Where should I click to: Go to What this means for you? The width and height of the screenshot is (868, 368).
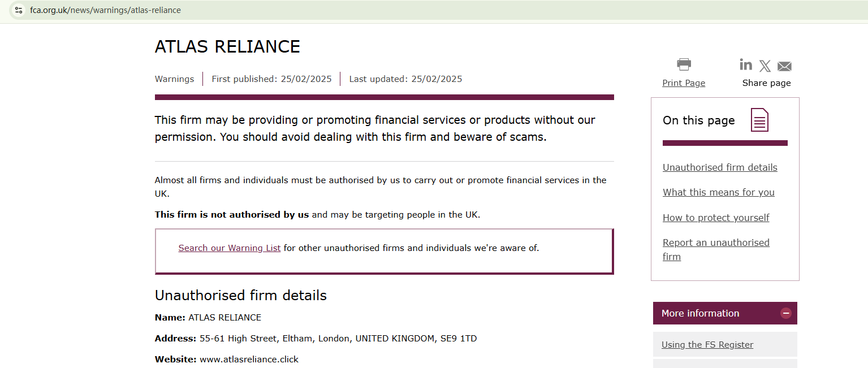[x=718, y=192]
